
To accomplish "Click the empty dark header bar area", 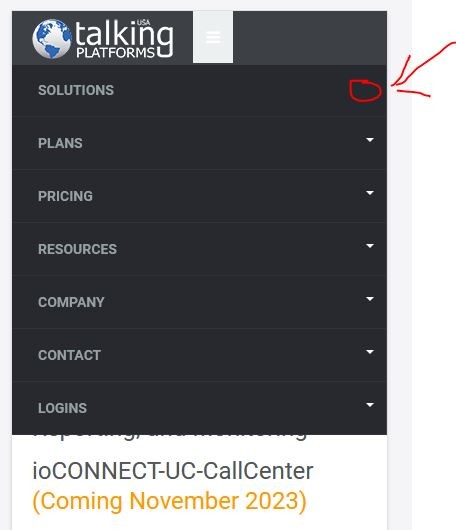I will click(310, 37).
